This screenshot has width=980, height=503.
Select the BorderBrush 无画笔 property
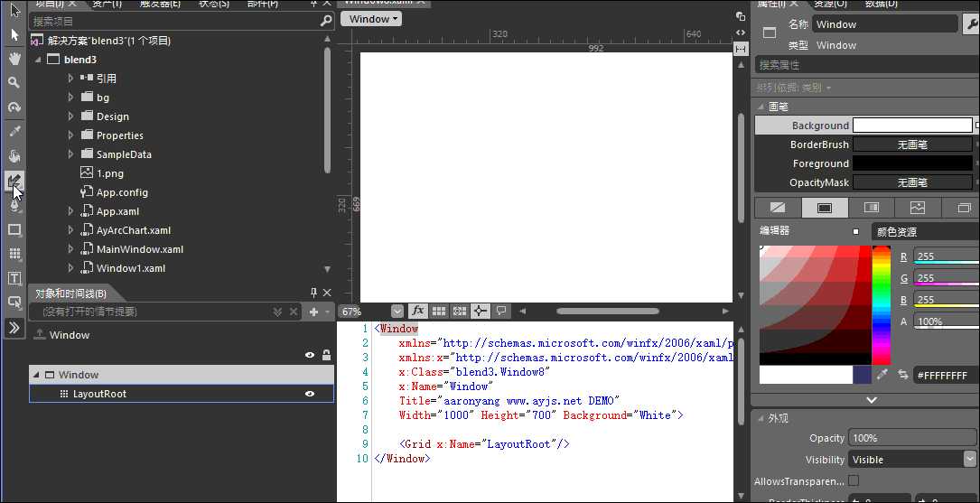tap(912, 144)
